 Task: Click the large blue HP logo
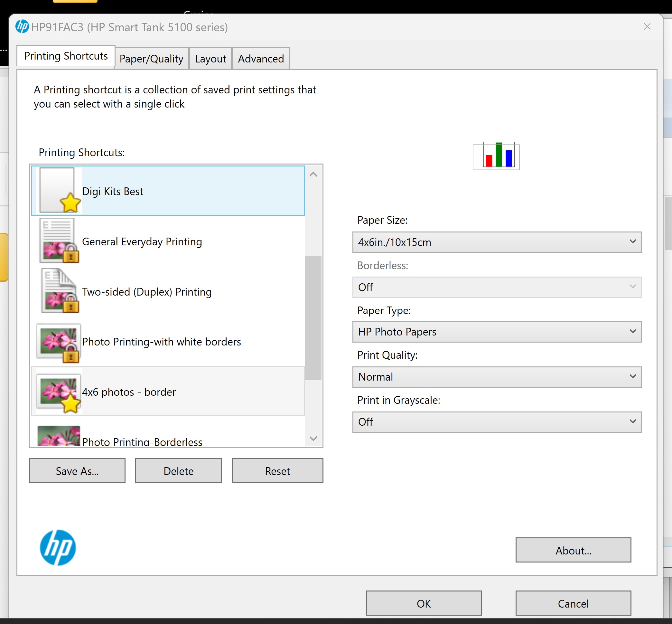click(x=58, y=547)
